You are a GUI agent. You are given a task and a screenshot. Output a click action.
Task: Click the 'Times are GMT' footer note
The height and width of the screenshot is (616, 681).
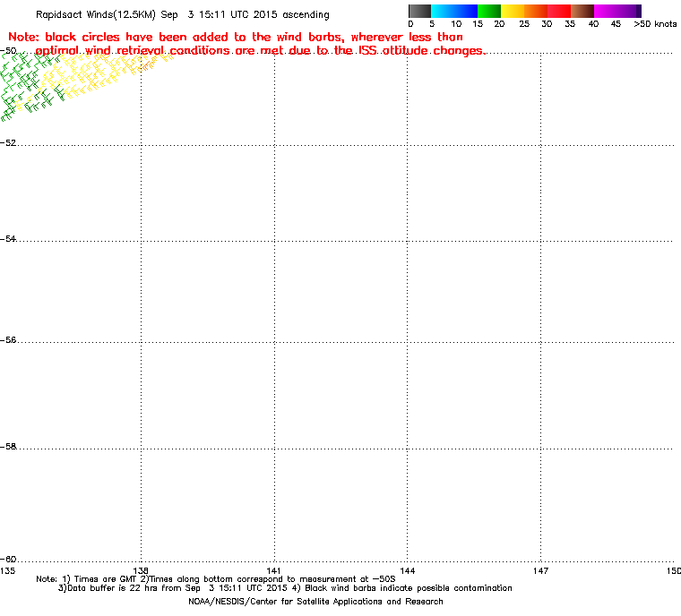coord(215,579)
